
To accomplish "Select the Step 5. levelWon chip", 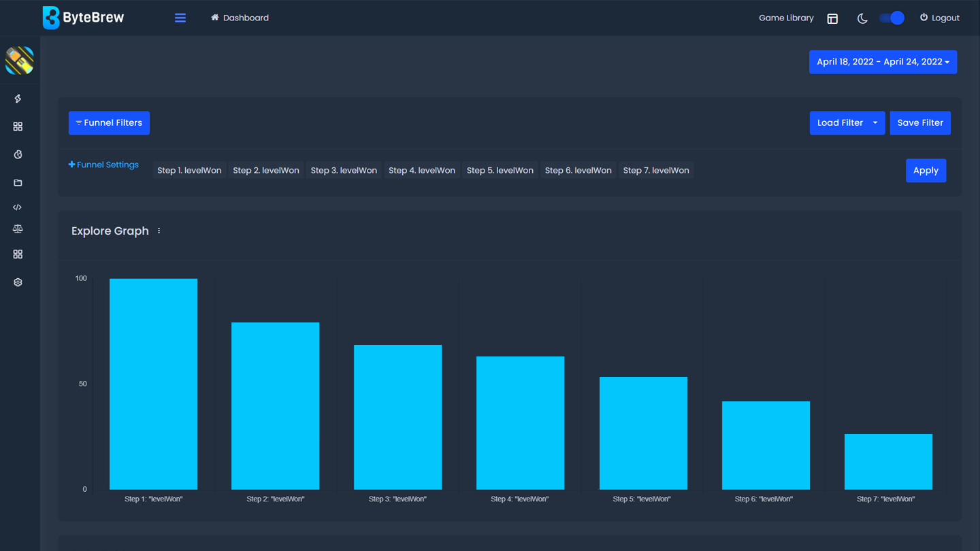I will (x=500, y=170).
